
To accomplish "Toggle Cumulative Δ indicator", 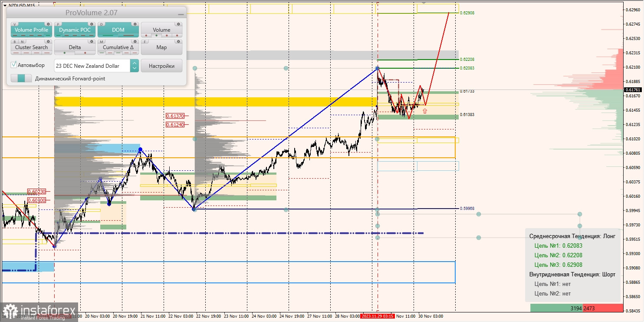I will point(118,47).
